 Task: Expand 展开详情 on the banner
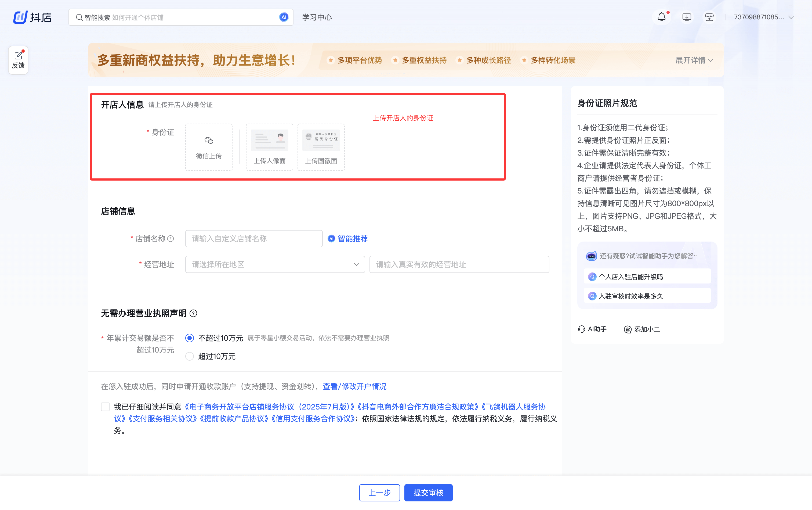694,60
